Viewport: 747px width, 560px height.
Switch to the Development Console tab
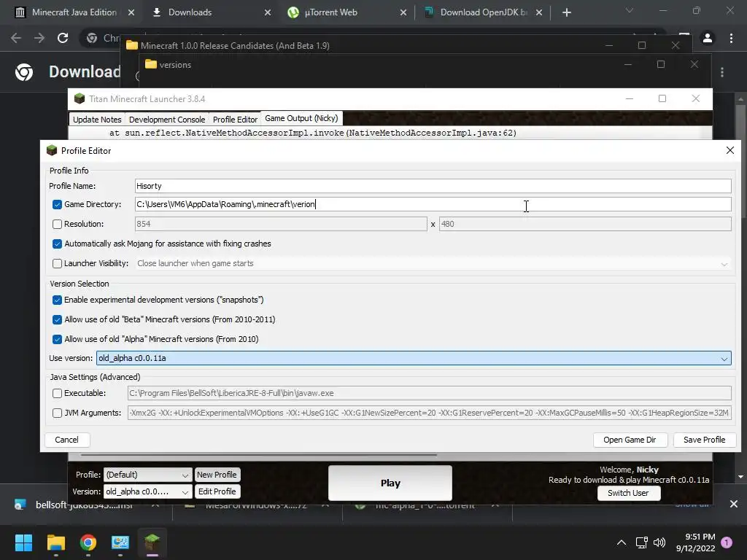coord(167,120)
